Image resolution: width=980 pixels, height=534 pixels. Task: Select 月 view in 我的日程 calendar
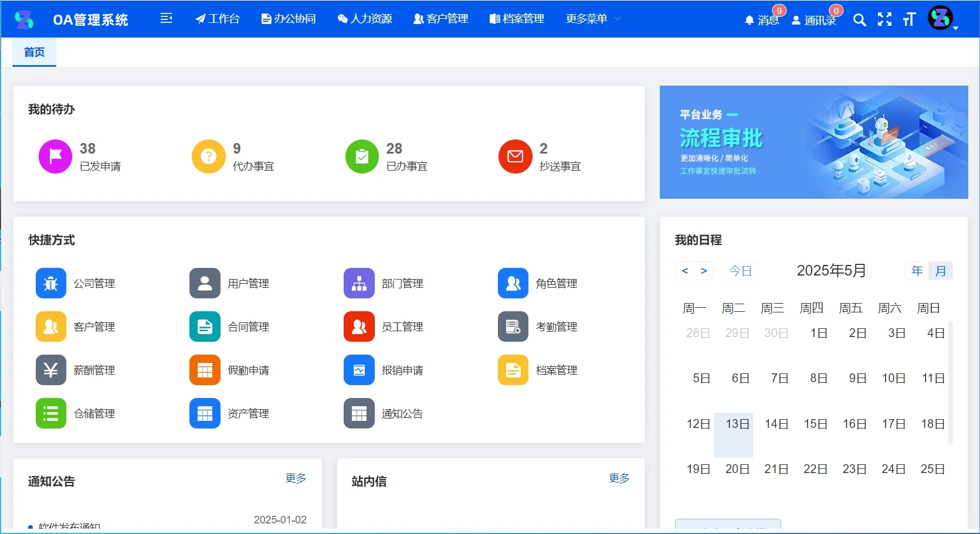(940, 270)
